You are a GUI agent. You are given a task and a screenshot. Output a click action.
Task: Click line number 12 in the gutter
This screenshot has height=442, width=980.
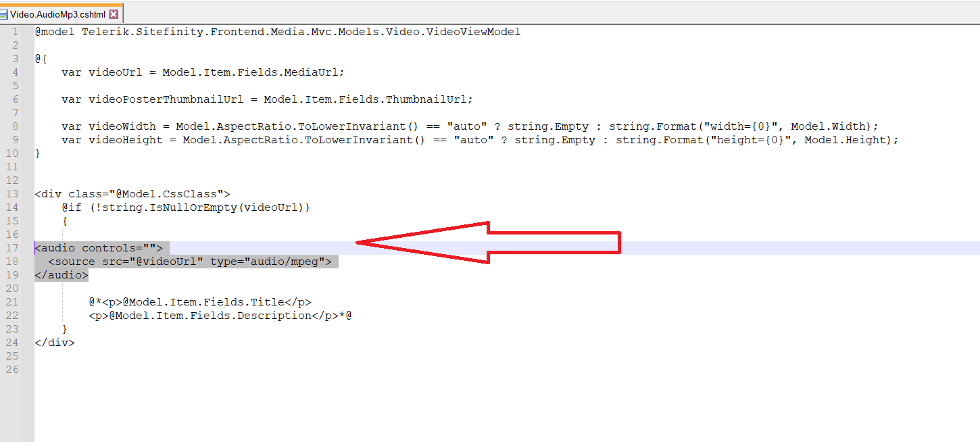click(x=12, y=180)
